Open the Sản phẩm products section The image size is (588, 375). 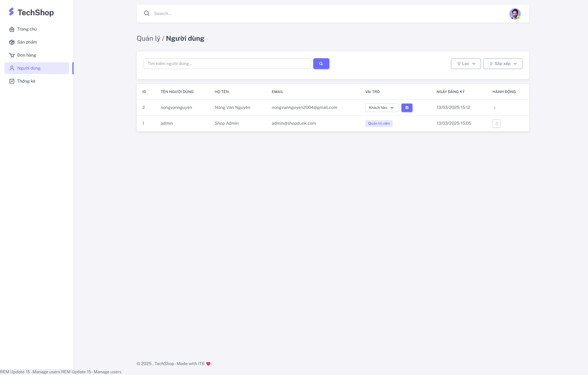(x=27, y=42)
